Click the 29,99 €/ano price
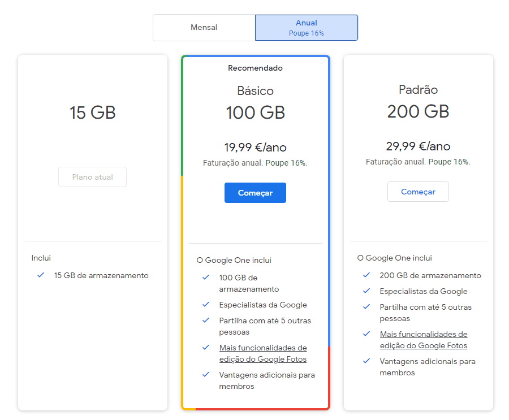This screenshot has width=509, height=420. [418, 146]
